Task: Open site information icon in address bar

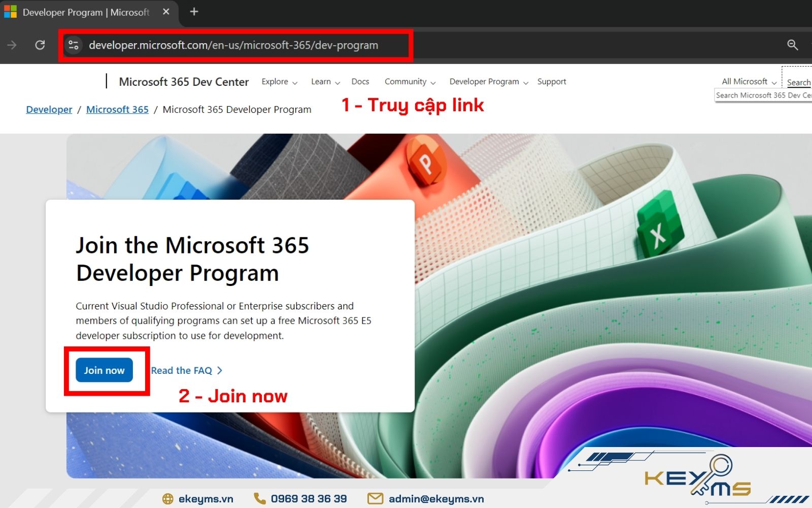Action: [x=74, y=45]
